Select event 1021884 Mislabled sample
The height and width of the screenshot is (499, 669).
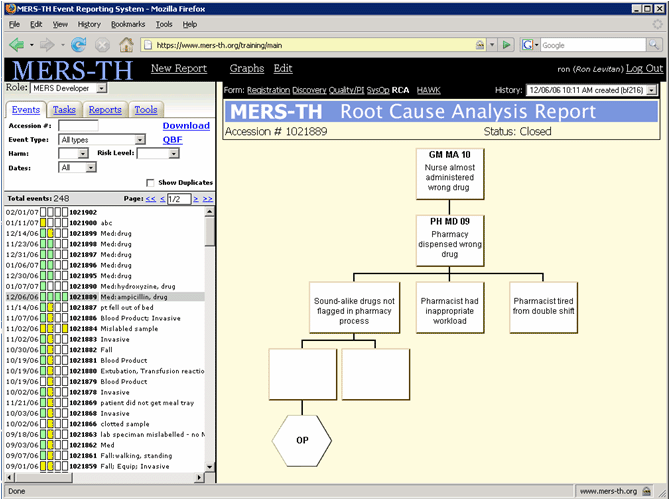(105, 328)
